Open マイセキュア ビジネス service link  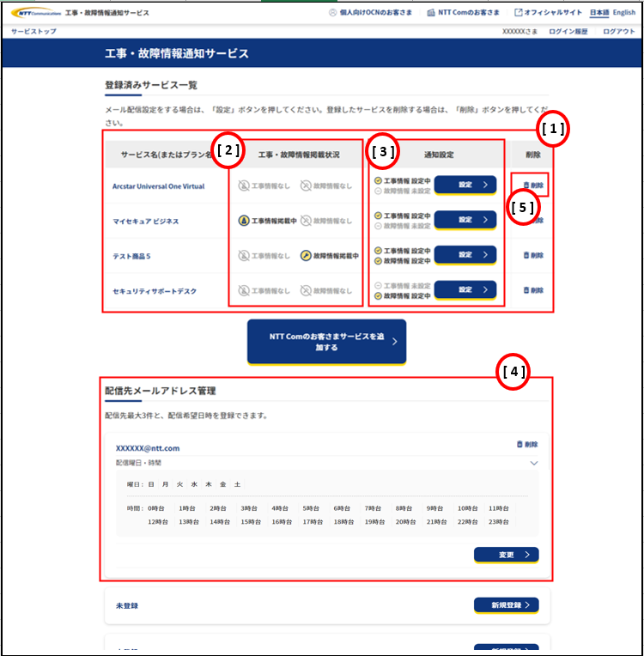click(146, 222)
